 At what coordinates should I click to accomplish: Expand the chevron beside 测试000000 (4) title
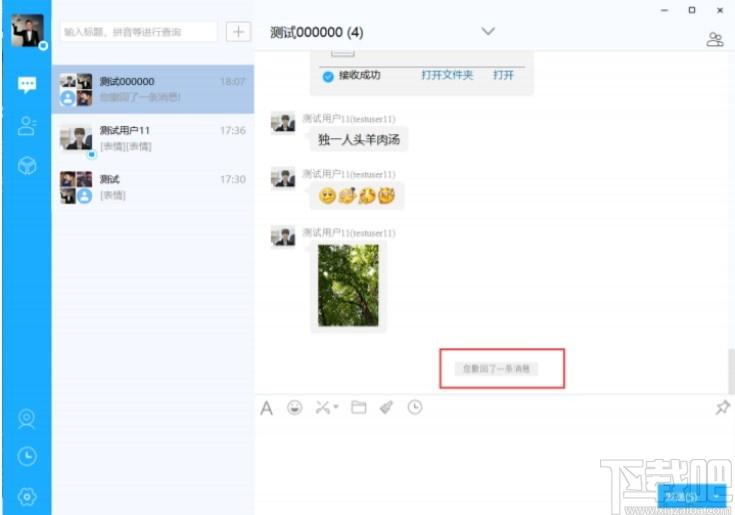488,31
